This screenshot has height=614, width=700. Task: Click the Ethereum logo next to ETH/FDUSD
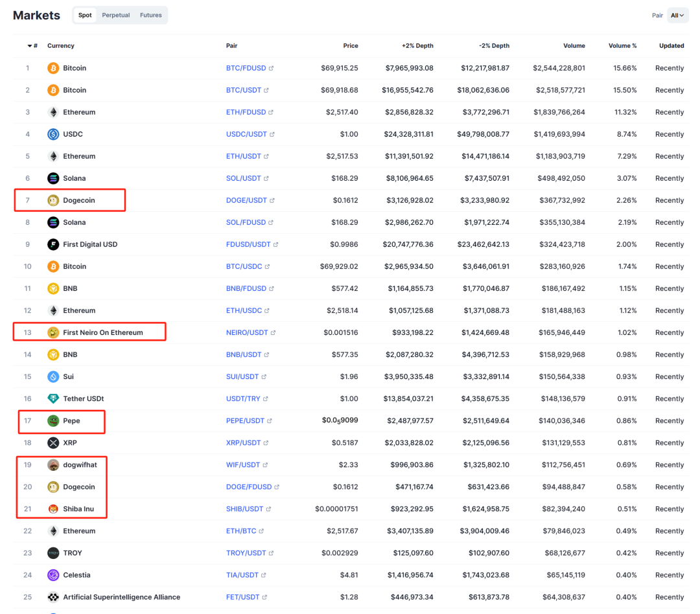(x=52, y=112)
